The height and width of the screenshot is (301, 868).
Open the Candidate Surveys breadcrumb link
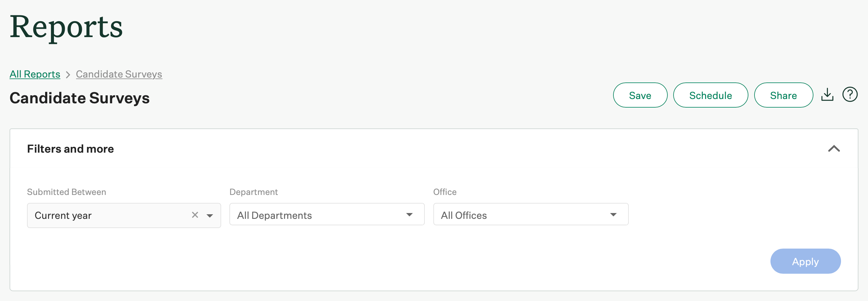pyautogui.click(x=119, y=74)
